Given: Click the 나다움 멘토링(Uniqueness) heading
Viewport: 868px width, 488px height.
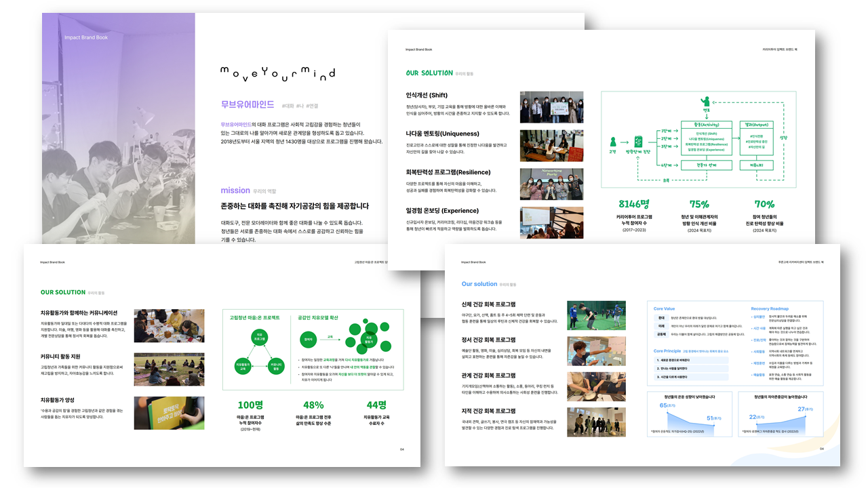Looking at the screenshot, I should point(442,134).
